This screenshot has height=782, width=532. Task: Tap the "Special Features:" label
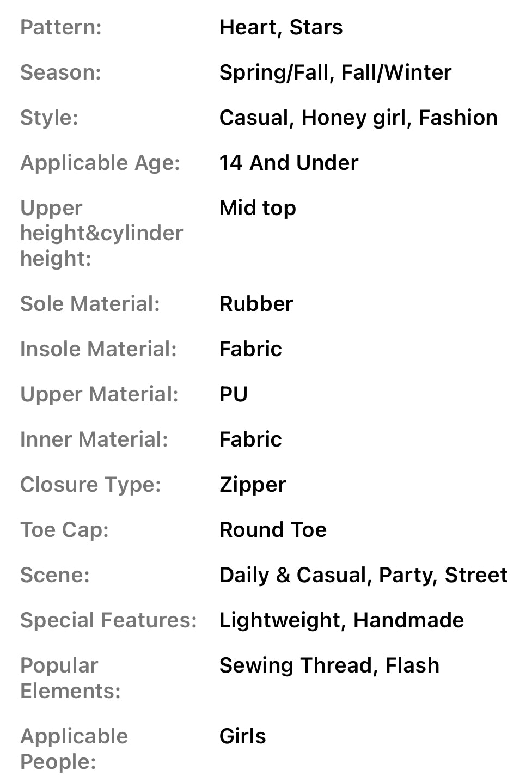[108, 620]
